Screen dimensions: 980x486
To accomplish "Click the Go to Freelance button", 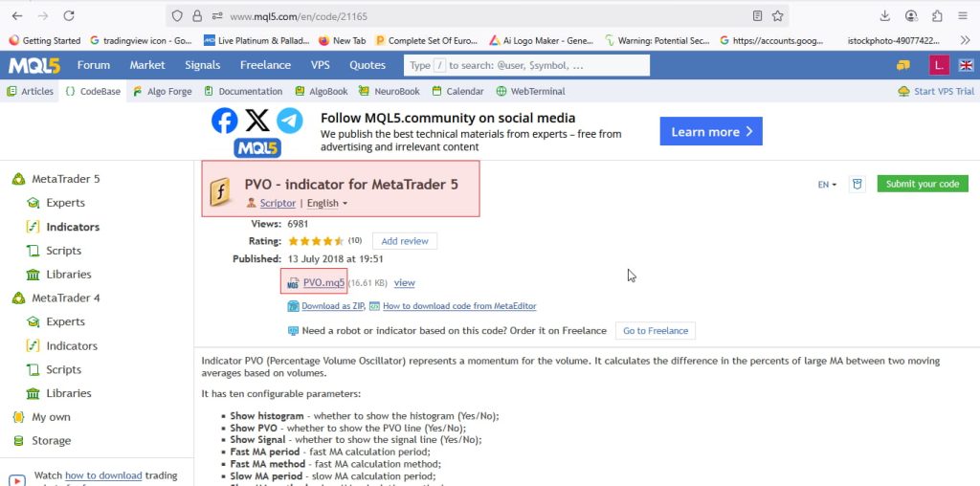I will click(655, 331).
